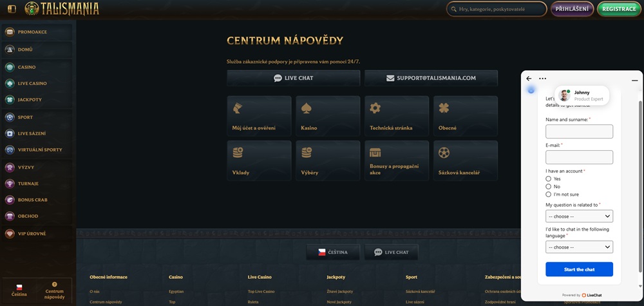Screen dimensions: 644x306
Task: Open the Vklady deposits category
Action: click(x=259, y=160)
